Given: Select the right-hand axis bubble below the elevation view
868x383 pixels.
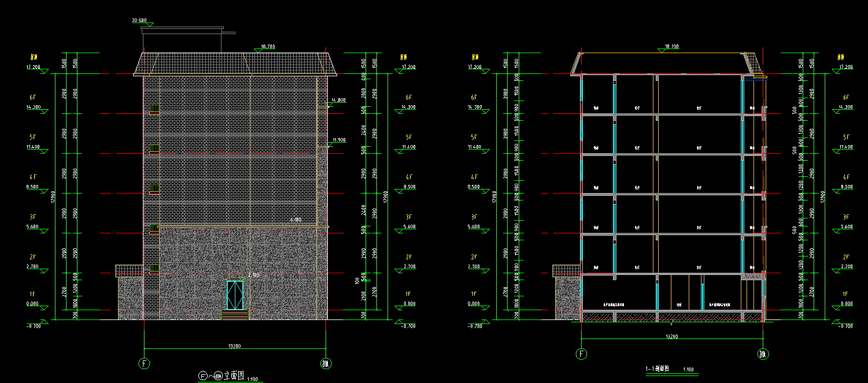Looking at the screenshot, I should pos(326,363).
